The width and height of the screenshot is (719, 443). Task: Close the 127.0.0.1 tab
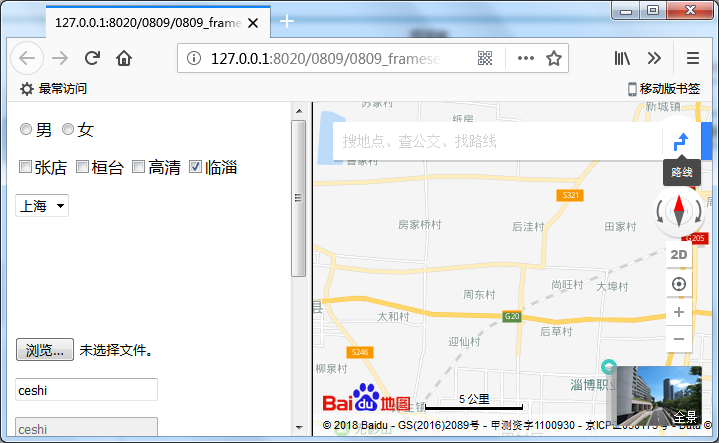coord(253,23)
